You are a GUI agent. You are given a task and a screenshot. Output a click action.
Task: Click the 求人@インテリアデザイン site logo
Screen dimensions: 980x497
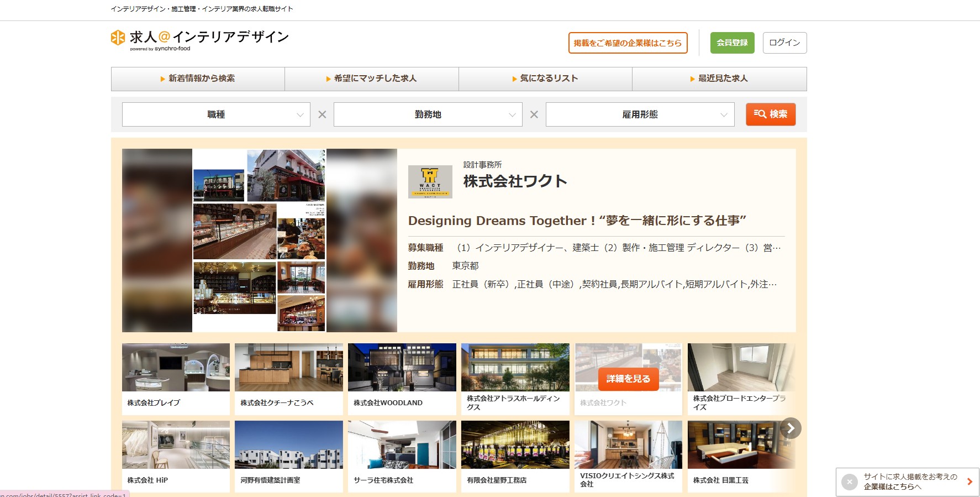pyautogui.click(x=199, y=39)
